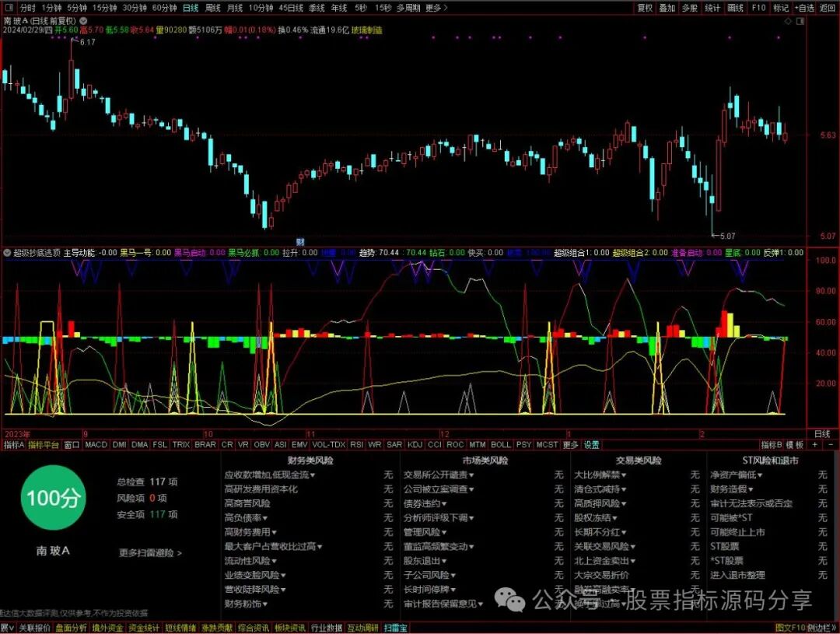Click the green 100分 score circle
Image resolution: width=840 pixels, height=634 pixels.
(53, 498)
